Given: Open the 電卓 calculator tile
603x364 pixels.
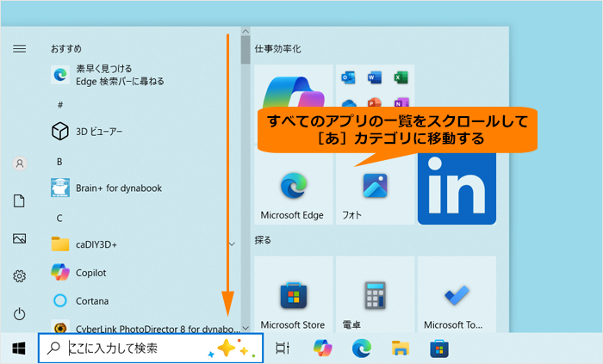Looking at the screenshot, I should point(375,294).
